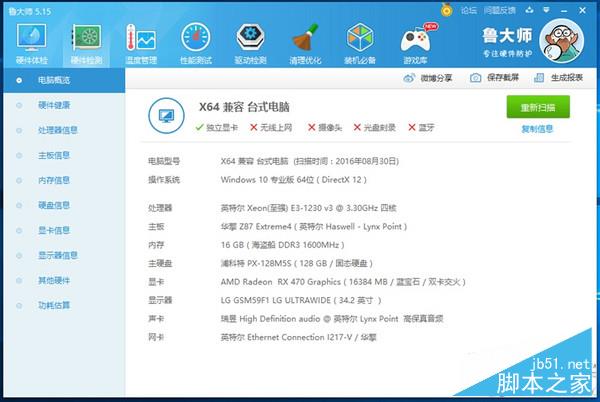Click the LG ULTRAWIDE monitor value
Viewport: 600px width, 402px height.
click(x=301, y=300)
